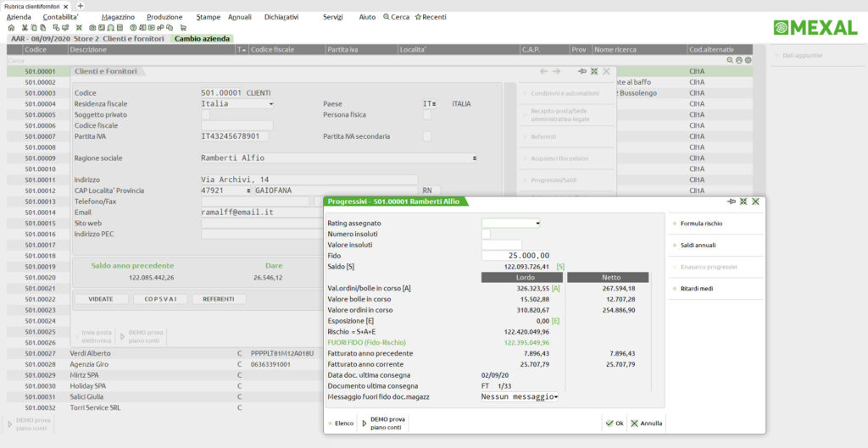Select the Salici Giulia row

(165, 396)
